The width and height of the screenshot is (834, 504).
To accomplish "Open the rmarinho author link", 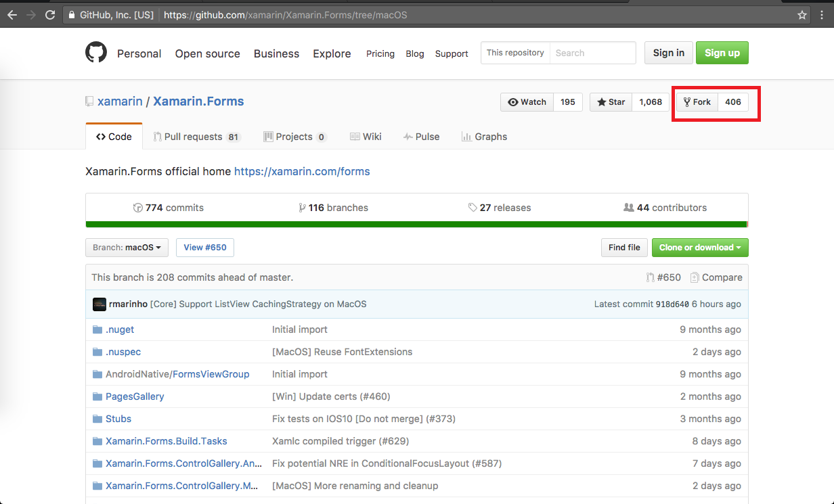I will point(128,304).
